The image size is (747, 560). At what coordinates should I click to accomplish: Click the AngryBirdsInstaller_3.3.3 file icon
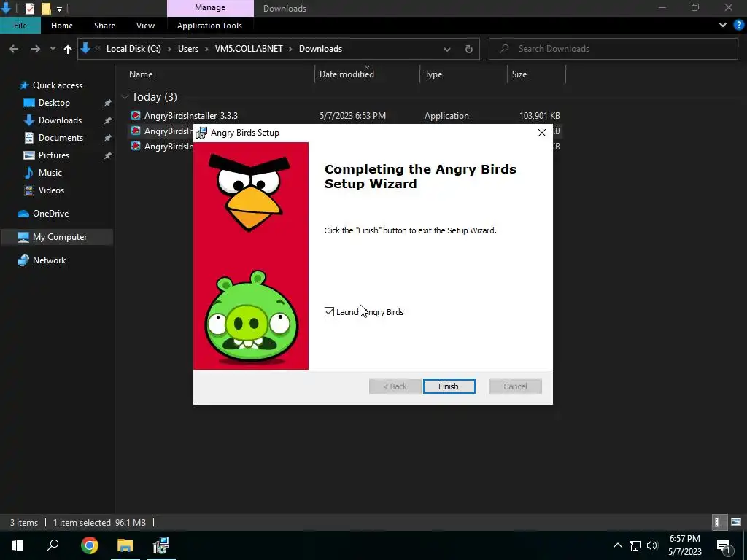[x=136, y=115]
